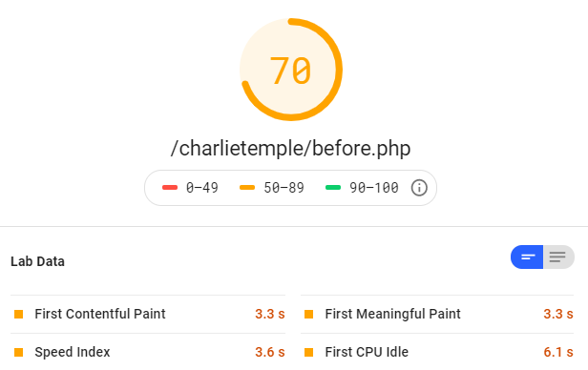
Task: Click the /charlietemple/before.php URL text
Action: (x=290, y=149)
